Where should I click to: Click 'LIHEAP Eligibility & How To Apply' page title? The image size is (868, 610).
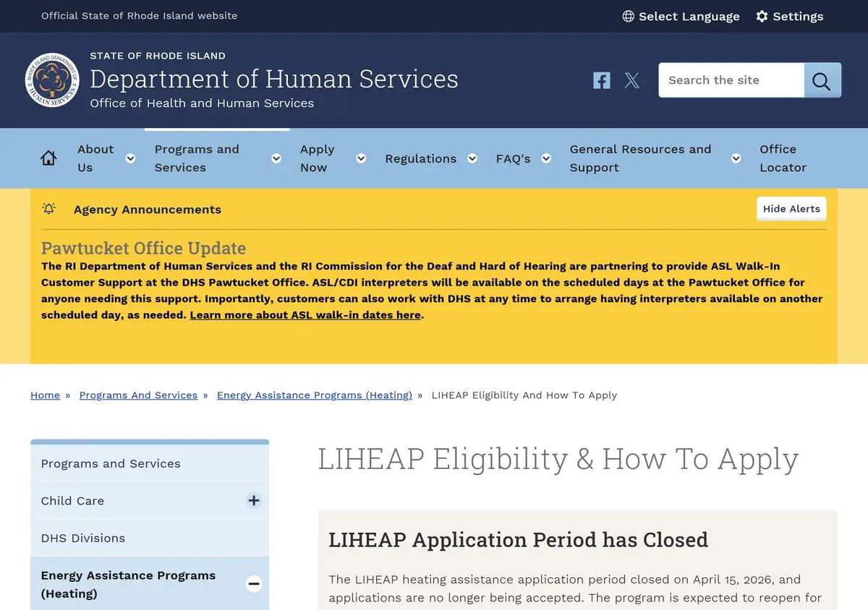tap(558, 459)
